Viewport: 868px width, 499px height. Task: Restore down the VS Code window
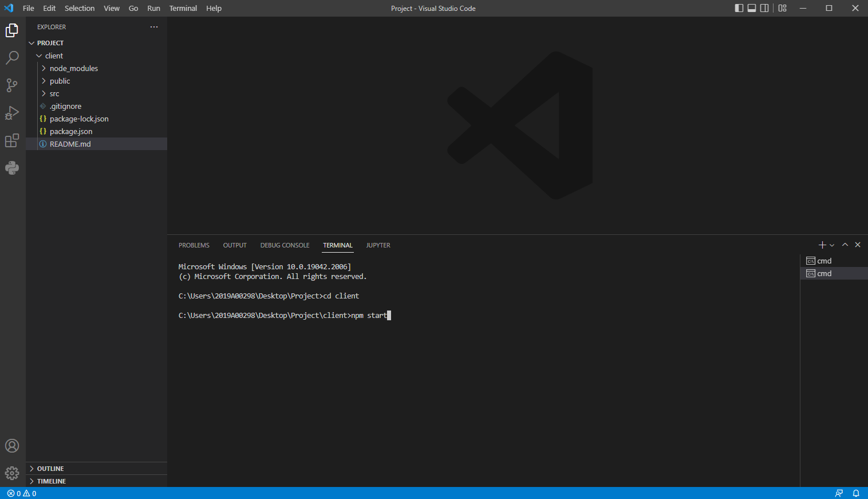coord(829,8)
